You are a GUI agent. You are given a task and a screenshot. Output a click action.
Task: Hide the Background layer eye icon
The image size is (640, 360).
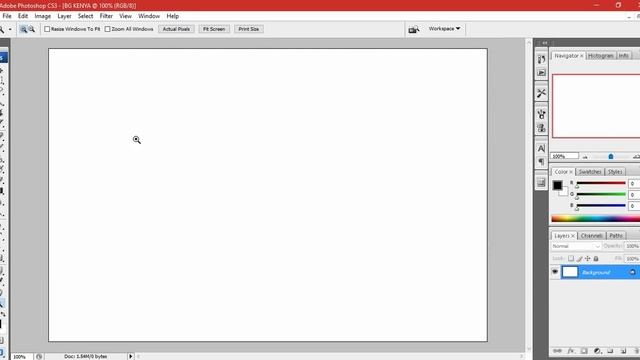555,272
